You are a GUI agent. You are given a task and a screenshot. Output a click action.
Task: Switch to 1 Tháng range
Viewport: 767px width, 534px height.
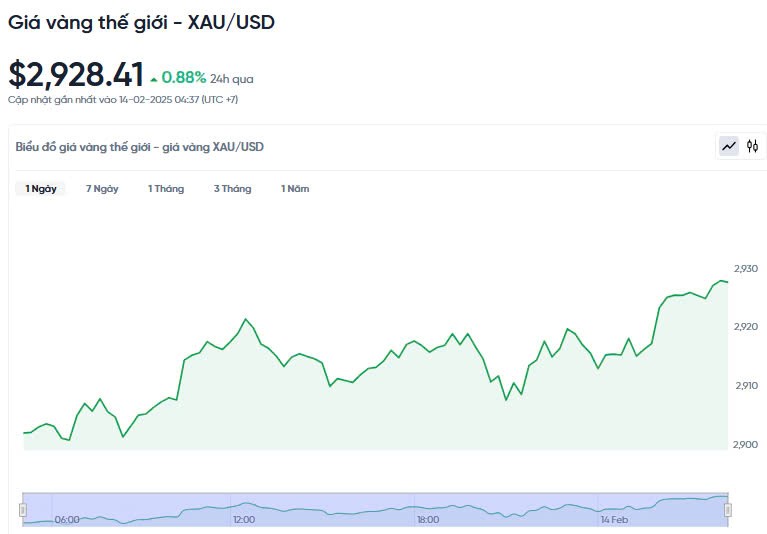tap(166, 189)
